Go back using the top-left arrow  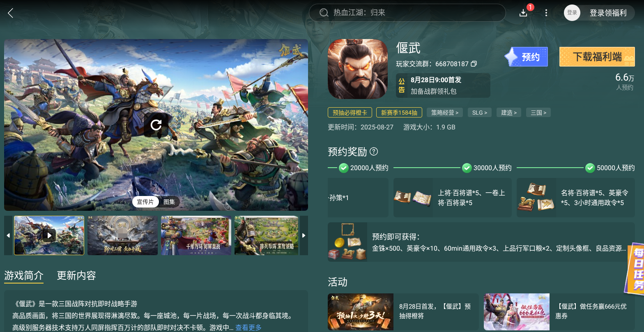click(x=11, y=13)
